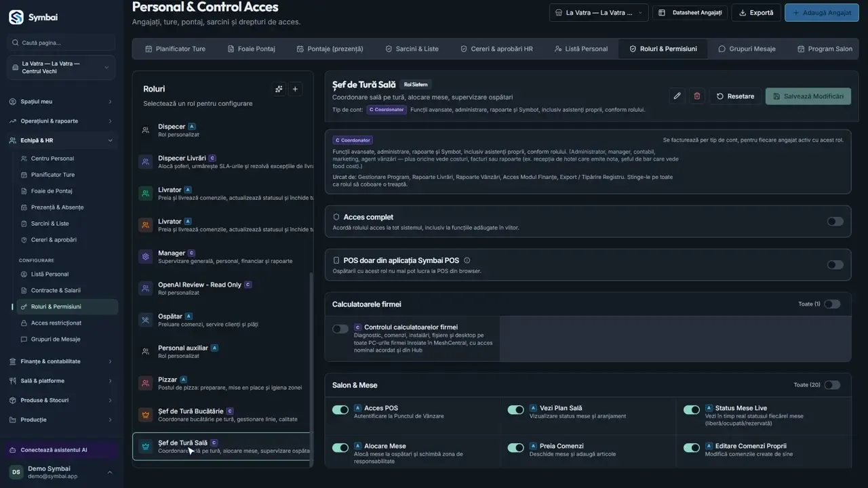The height and width of the screenshot is (488, 868).
Task: Click info icon next to POS doar din aplicația
Action: (x=467, y=260)
